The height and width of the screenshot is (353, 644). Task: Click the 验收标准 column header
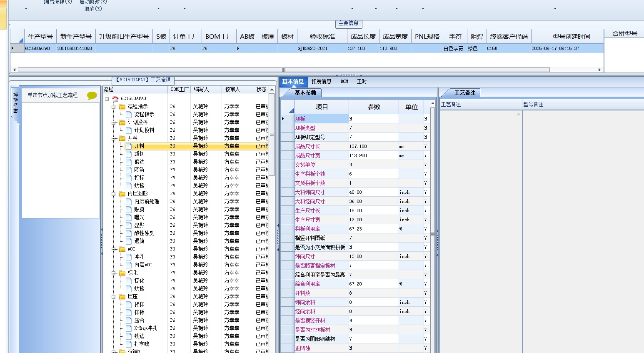[322, 37]
